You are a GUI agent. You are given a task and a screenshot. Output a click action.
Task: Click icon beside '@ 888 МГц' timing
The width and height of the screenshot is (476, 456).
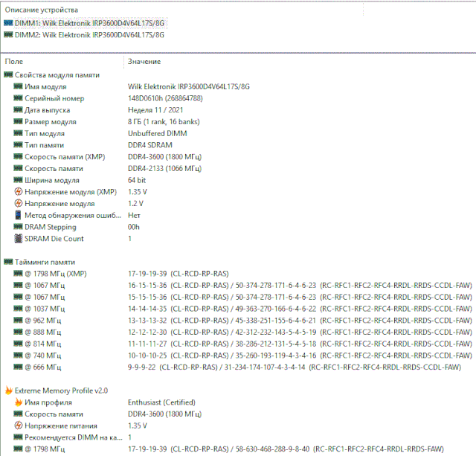18,332
